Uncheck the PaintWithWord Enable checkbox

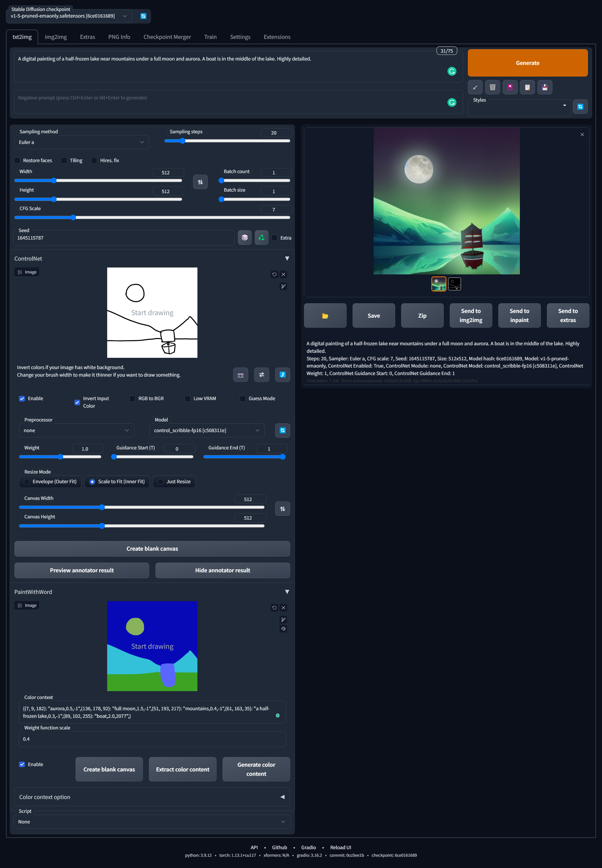22,764
